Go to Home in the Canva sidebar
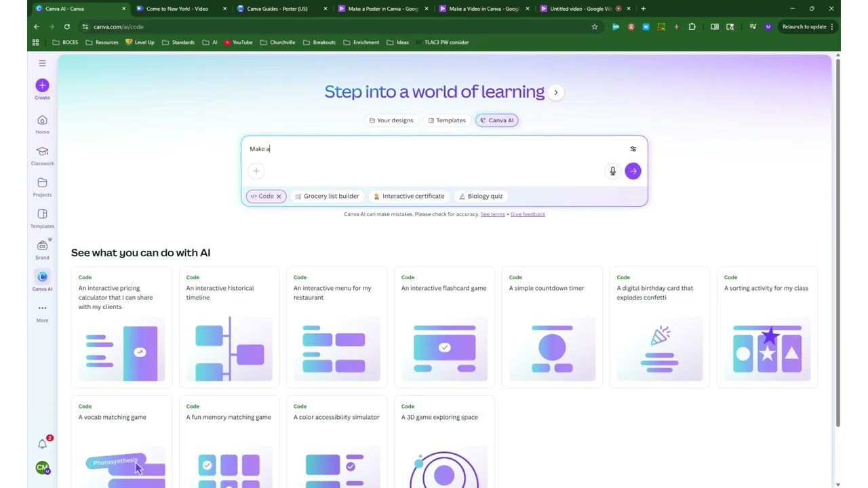 click(x=42, y=125)
